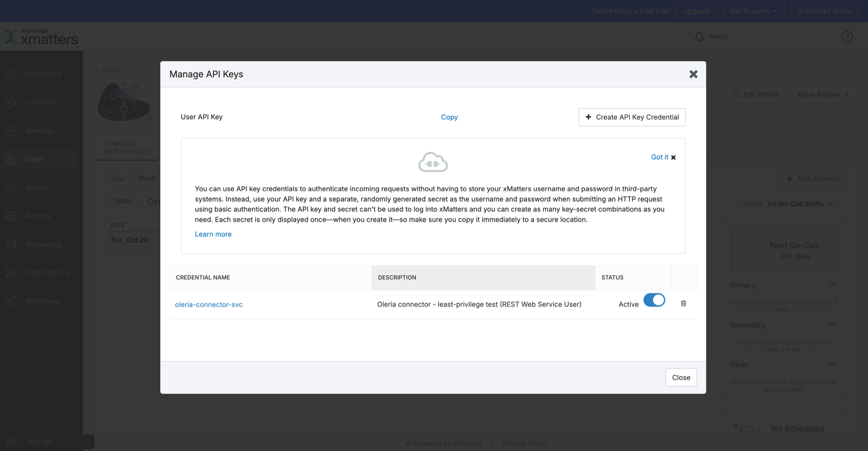This screenshot has height=451, width=868.
Task: Click the Upgrade button
Action: pos(697,11)
